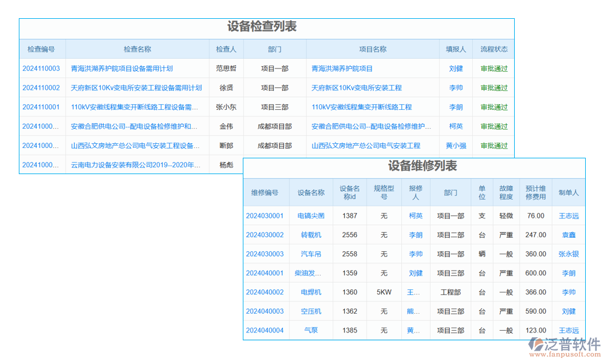Screen dimensions: 607x364
Task: View creator 王志远 of repair 2024030001
Action: coord(569,215)
